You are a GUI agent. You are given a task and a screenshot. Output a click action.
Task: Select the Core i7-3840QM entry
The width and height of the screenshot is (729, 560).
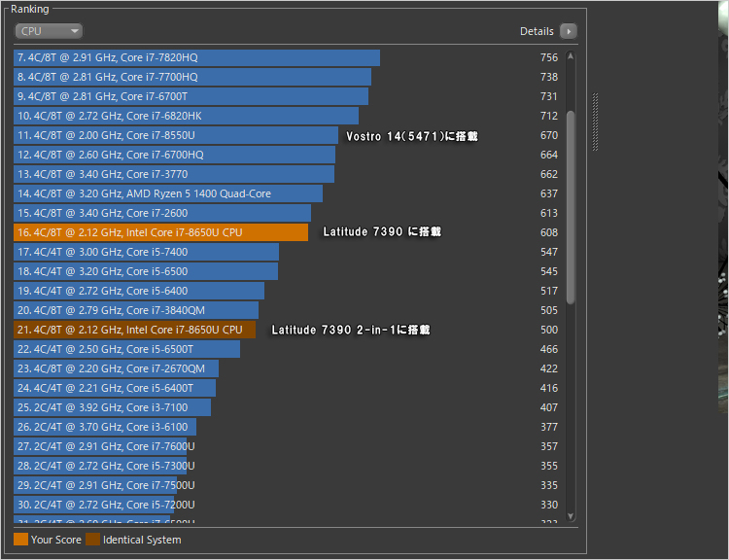click(x=136, y=310)
